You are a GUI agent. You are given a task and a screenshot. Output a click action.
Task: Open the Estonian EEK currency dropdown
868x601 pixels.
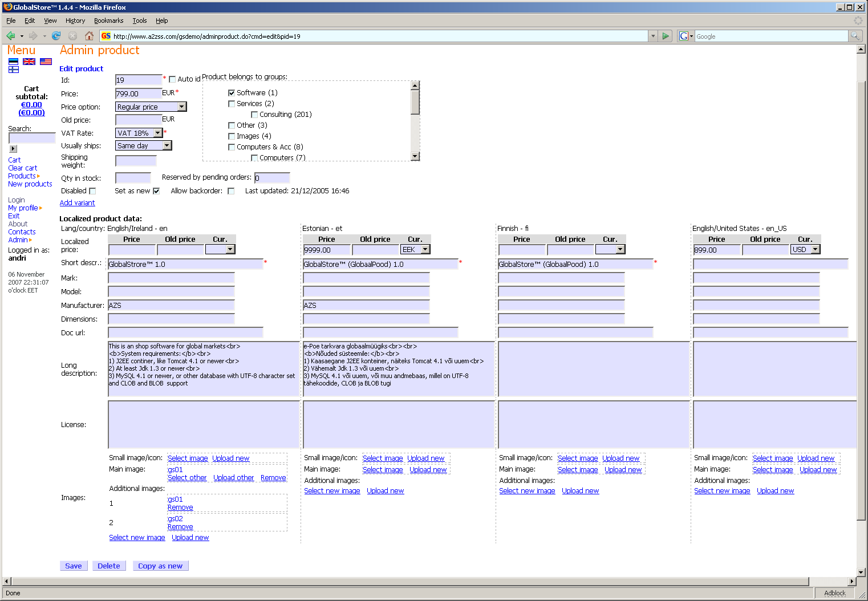415,249
